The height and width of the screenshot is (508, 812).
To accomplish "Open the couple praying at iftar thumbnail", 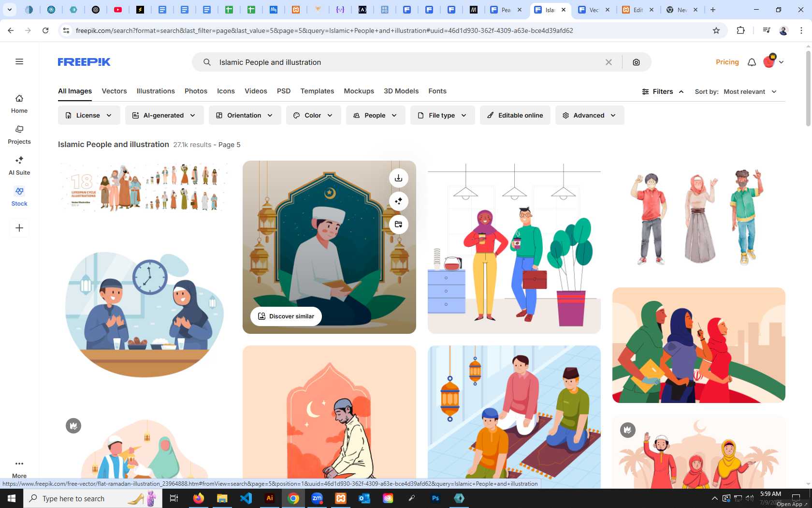I will pyautogui.click(x=145, y=314).
